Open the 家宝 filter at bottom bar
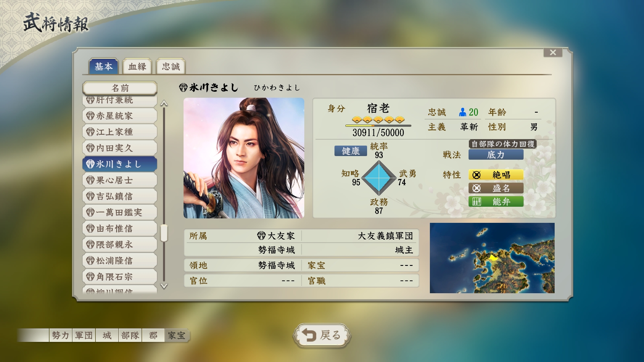Viewport: 644px width, 362px height. [177, 335]
